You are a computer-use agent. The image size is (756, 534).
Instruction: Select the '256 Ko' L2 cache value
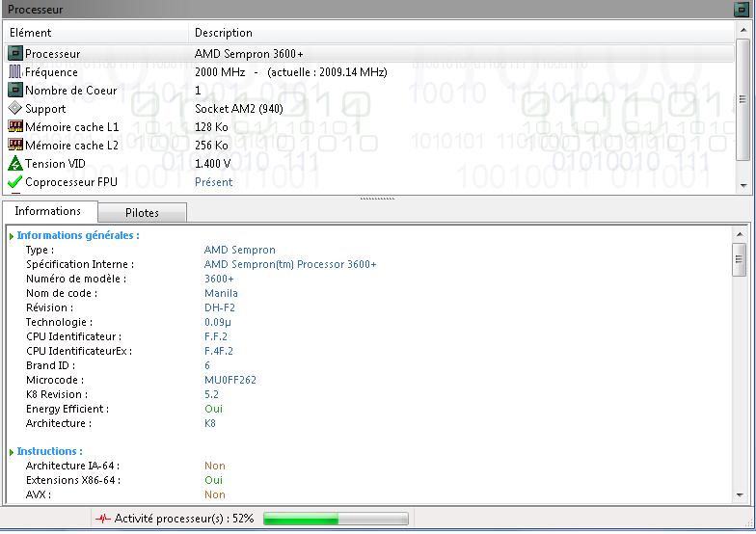(x=211, y=145)
